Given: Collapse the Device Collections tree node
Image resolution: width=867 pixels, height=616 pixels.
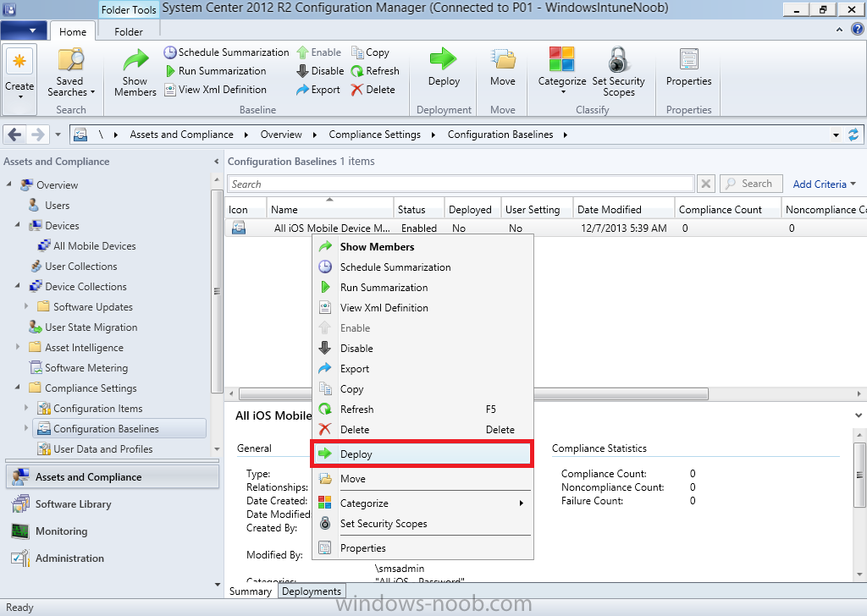Looking at the screenshot, I should (18, 286).
